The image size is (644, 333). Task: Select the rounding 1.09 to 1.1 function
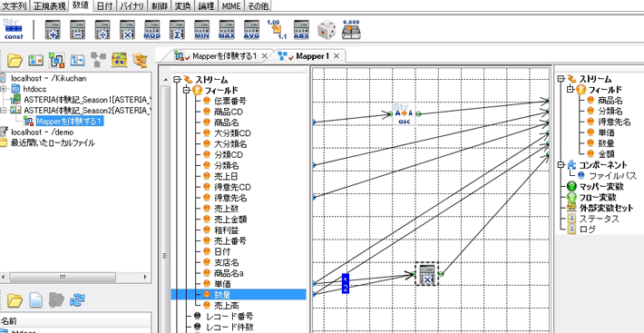tap(277, 30)
